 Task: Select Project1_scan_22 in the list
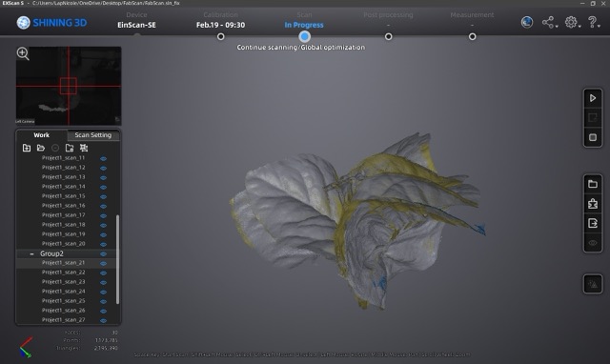pos(64,273)
